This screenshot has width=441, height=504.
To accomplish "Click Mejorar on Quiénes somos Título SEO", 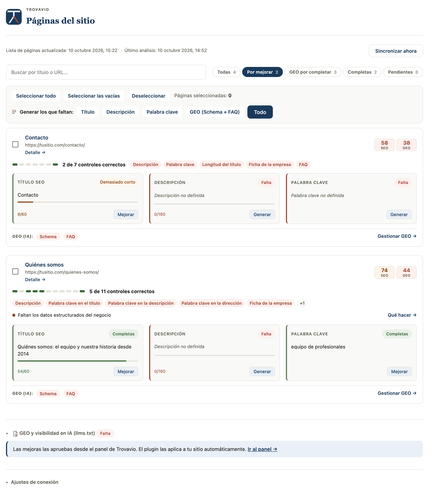I will [x=126, y=371].
